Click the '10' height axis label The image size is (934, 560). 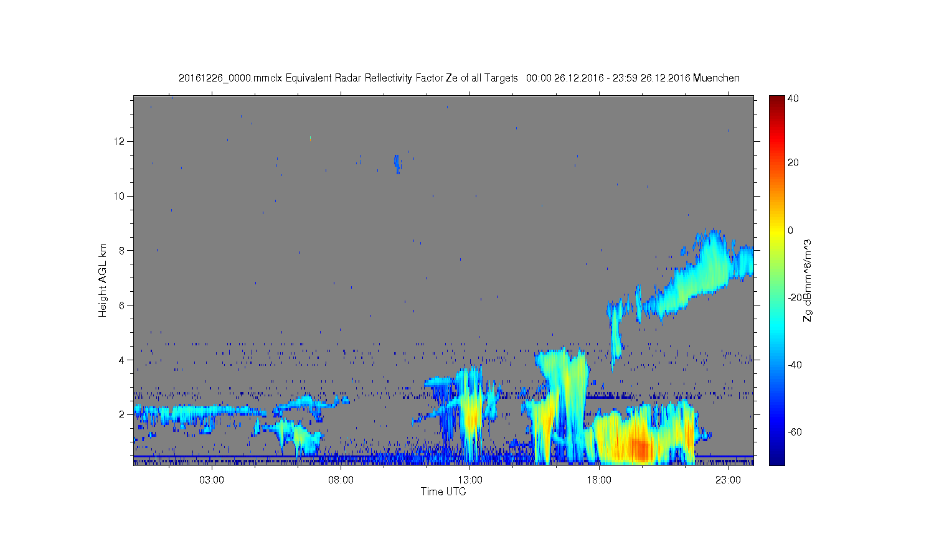tap(120, 196)
